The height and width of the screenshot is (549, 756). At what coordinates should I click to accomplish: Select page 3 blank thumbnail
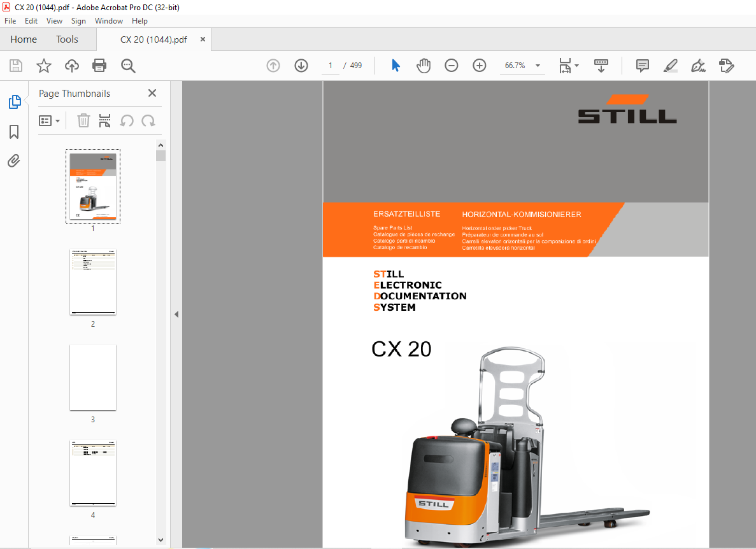point(93,378)
